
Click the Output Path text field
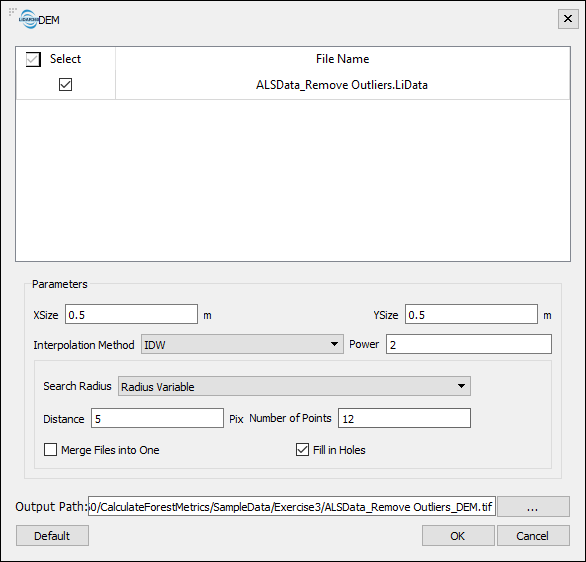(292, 506)
